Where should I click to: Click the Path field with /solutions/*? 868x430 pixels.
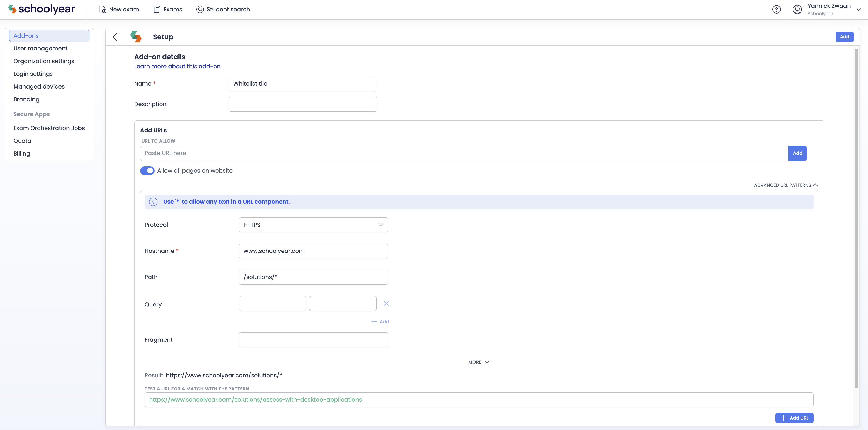pyautogui.click(x=313, y=277)
